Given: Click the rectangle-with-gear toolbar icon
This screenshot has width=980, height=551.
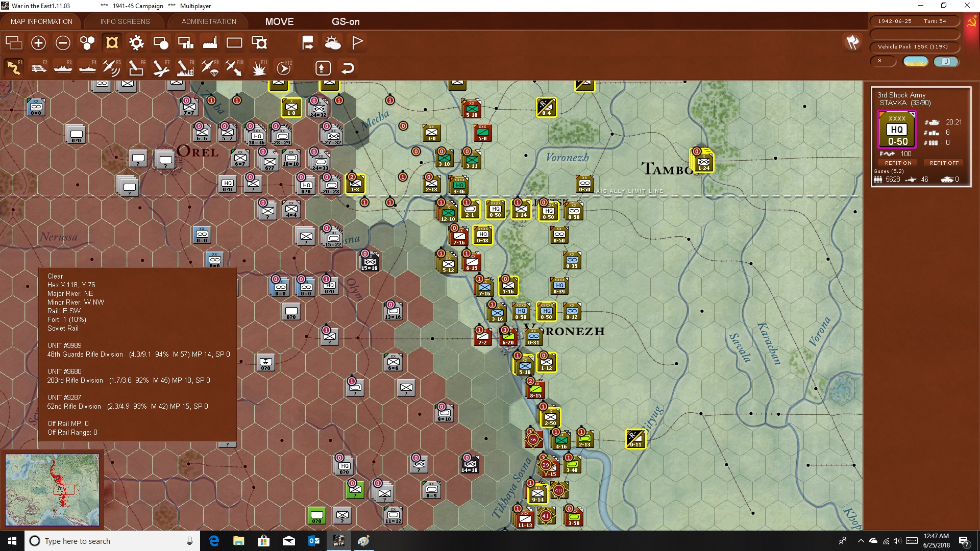Looking at the screenshot, I should point(259,43).
